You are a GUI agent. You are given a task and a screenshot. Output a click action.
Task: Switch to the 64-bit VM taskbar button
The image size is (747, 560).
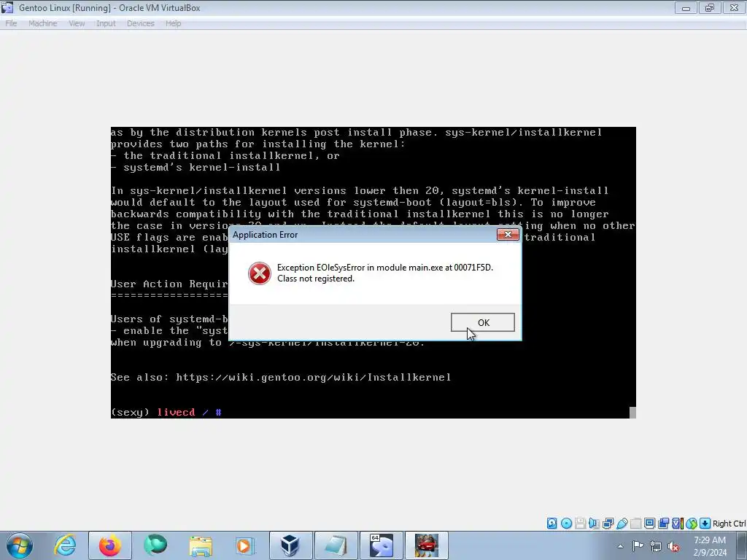(381, 545)
